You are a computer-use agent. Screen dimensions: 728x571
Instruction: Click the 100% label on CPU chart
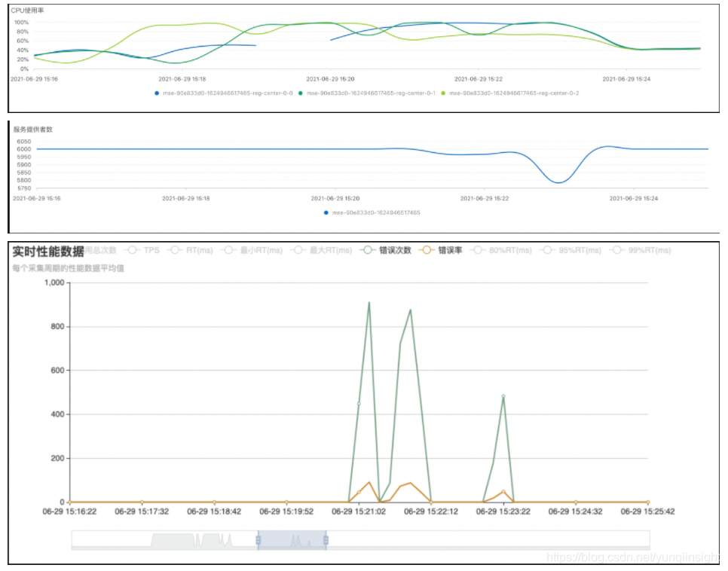pyautogui.click(x=21, y=23)
